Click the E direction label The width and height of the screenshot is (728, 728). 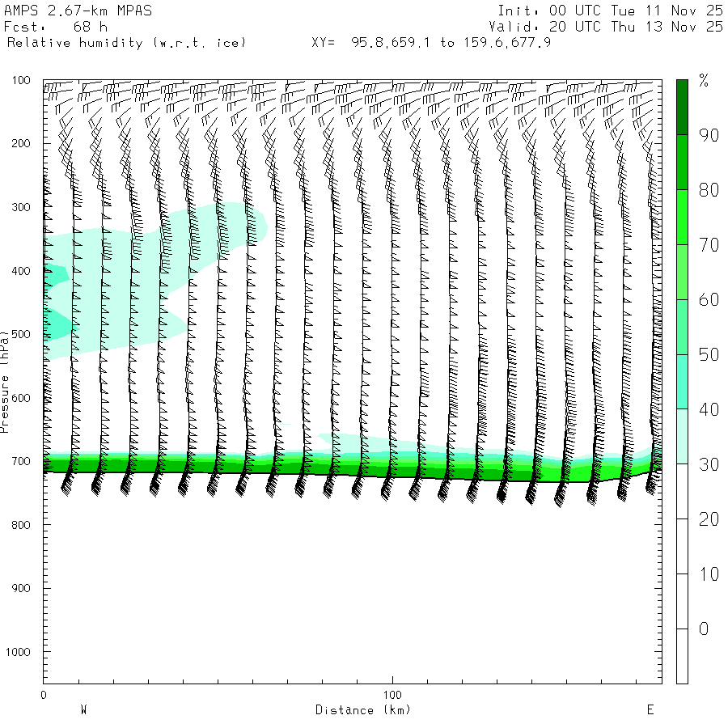(650, 710)
